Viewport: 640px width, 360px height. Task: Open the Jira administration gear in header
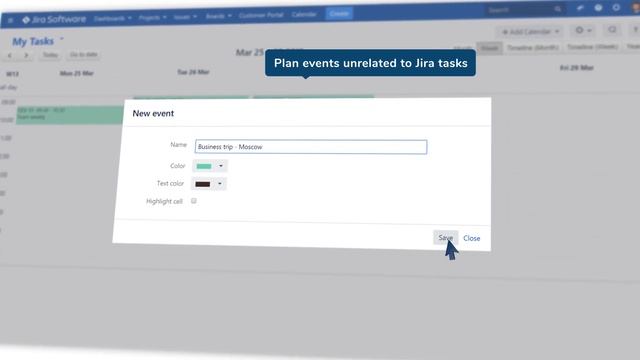[x=616, y=7]
